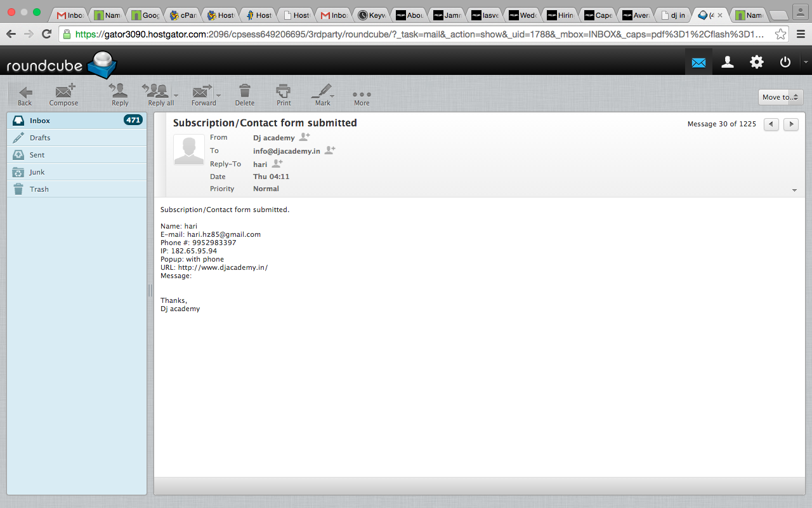
Task: Compose a new email message
Action: tap(64, 95)
